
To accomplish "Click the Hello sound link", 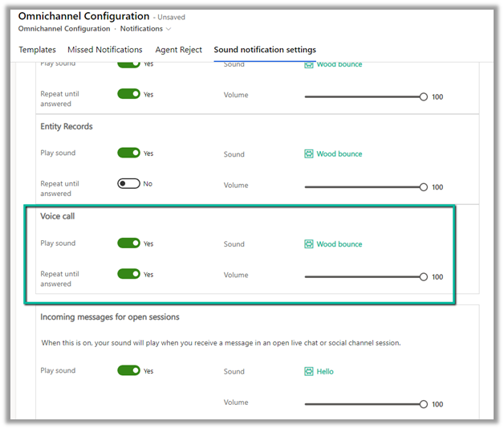I will click(x=325, y=372).
